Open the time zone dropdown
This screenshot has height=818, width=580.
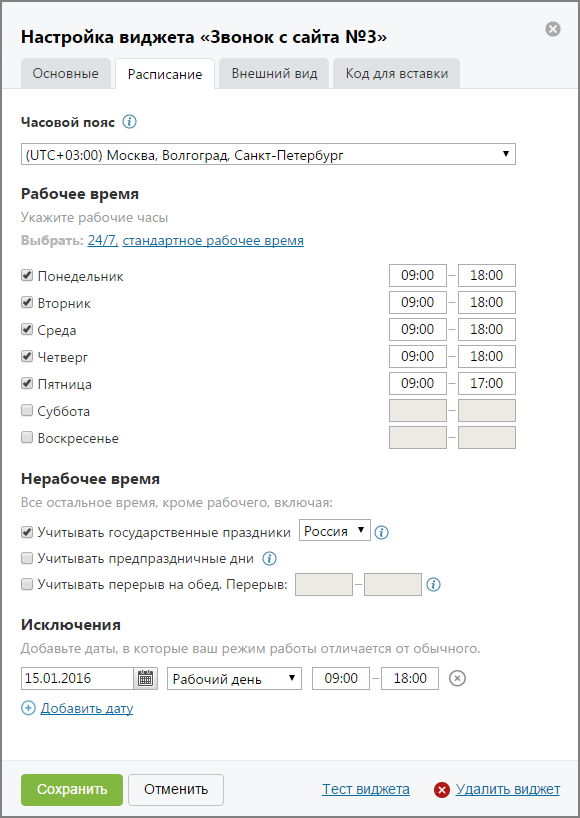click(268, 154)
